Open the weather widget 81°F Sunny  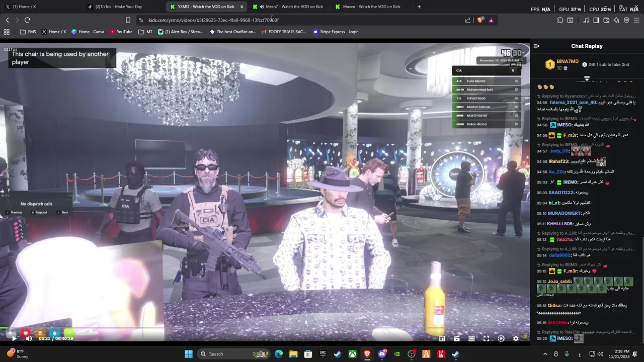pos(18,354)
